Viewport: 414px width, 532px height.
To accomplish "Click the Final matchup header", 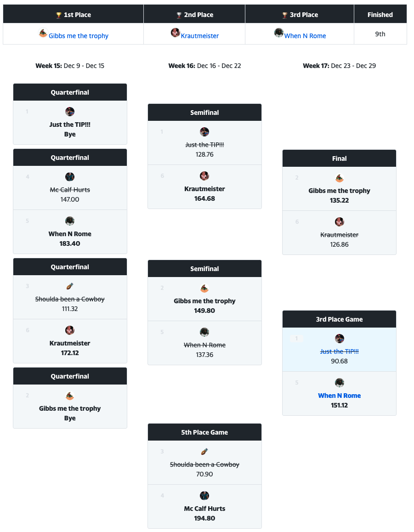I will (x=339, y=158).
